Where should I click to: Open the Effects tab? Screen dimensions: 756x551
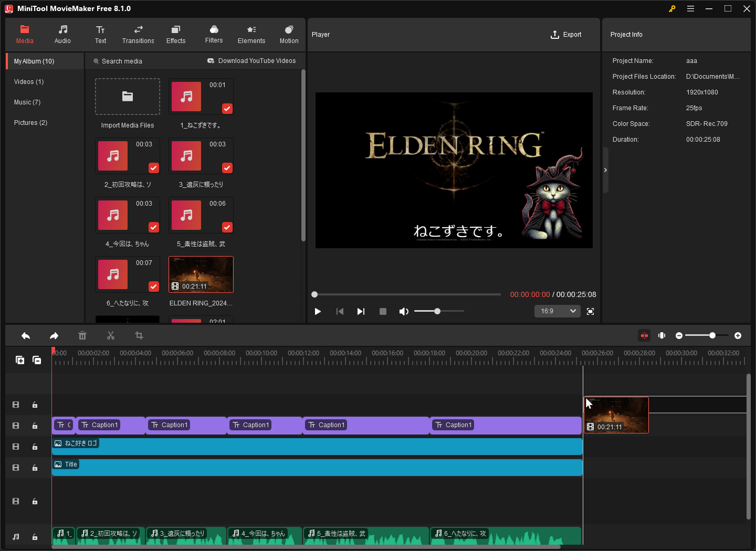pyautogui.click(x=176, y=35)
